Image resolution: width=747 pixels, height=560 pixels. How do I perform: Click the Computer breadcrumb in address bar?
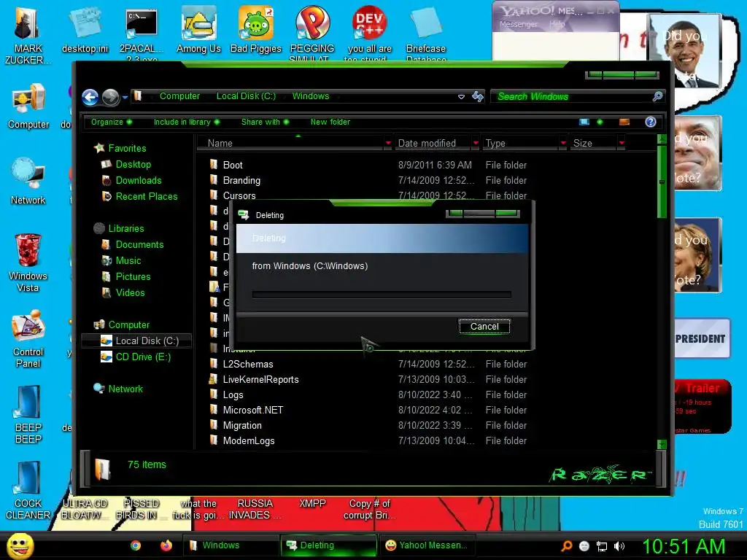(179, 96)
